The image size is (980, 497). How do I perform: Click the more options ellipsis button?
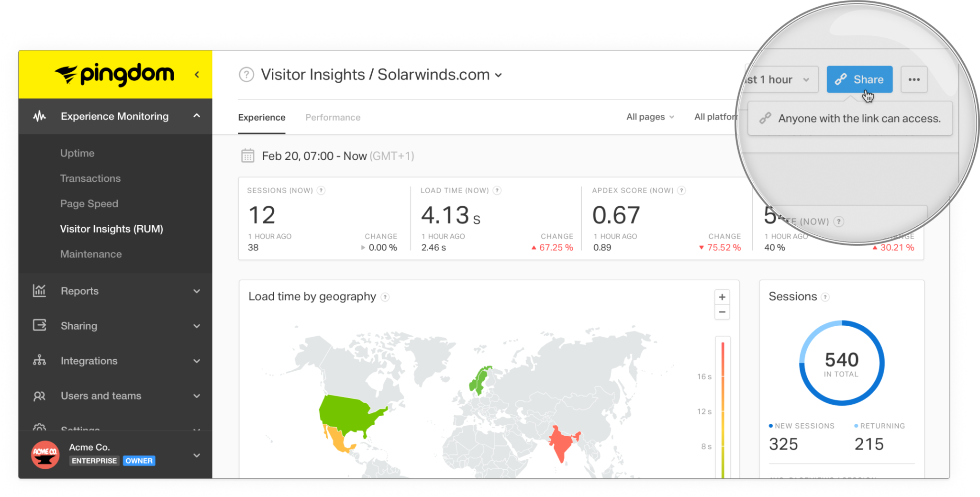coord(914,79)
